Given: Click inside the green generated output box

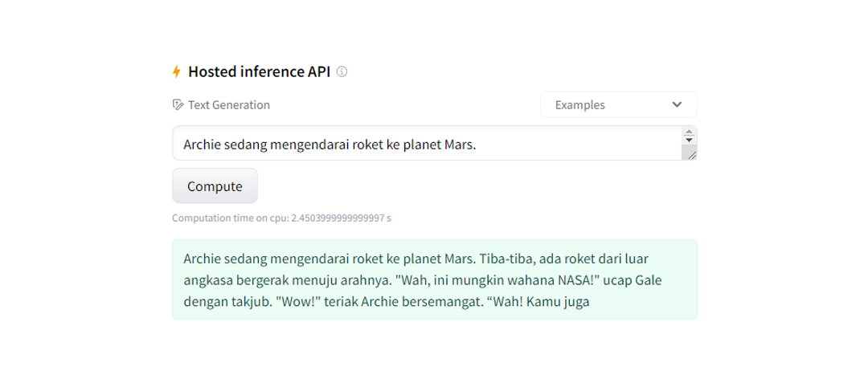Looking at the screenshot, I should coord(434,279).
